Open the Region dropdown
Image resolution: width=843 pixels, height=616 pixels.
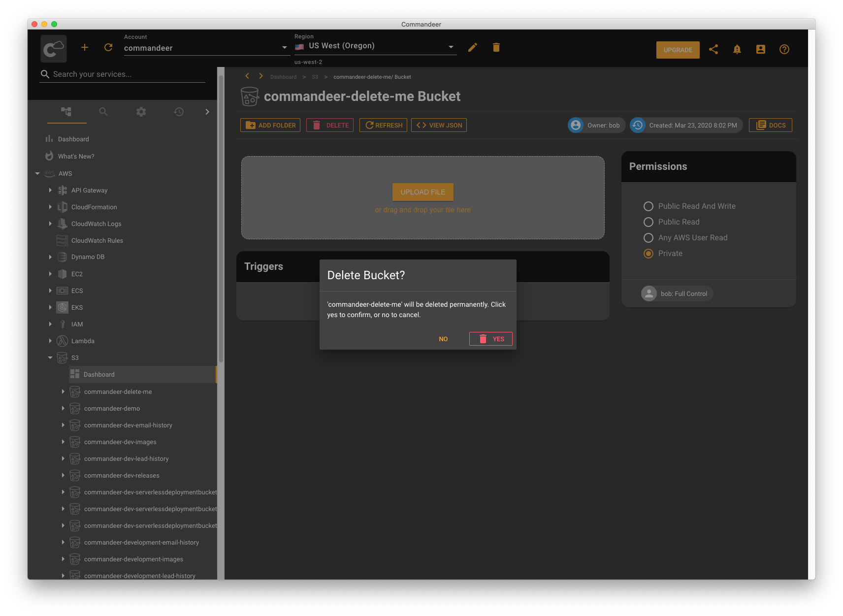[x=376, y=47]
